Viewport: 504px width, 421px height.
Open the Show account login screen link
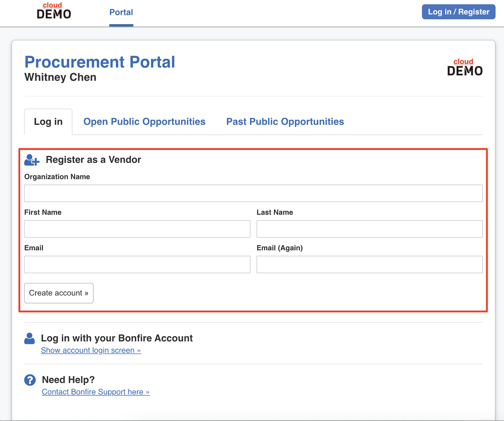pos(91,350)
